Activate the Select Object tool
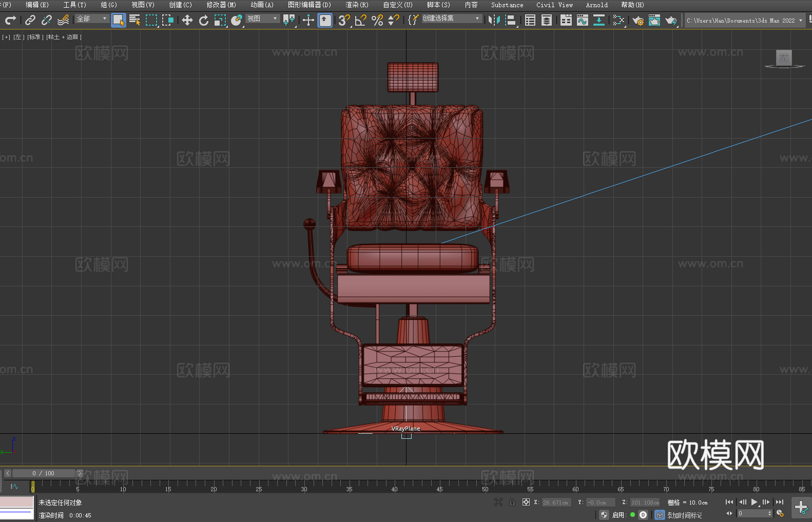This screenshot has width=812, height=522. click(x=119, y=20)
